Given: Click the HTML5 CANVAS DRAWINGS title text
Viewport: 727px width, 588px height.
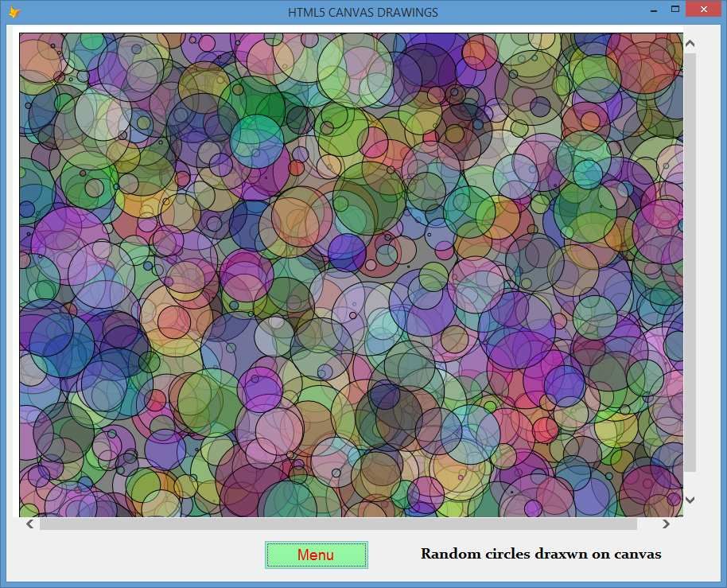Looking at the screenshot, I should 362,12.
